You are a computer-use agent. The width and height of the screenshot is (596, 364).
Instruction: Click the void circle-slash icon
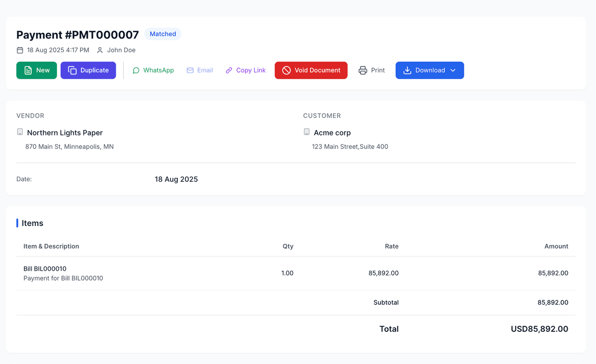coord(287,71)
